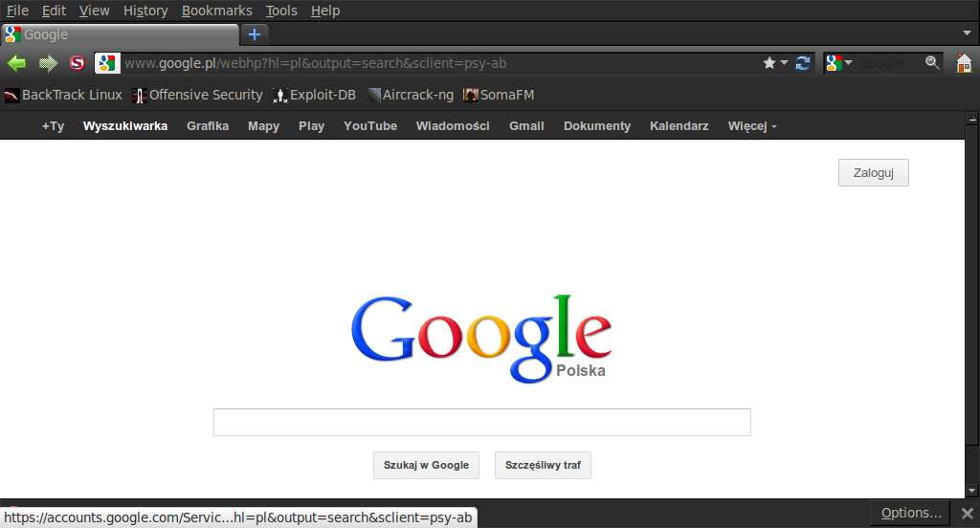Click the search magnifier in the search box

[x=932, y=62]
